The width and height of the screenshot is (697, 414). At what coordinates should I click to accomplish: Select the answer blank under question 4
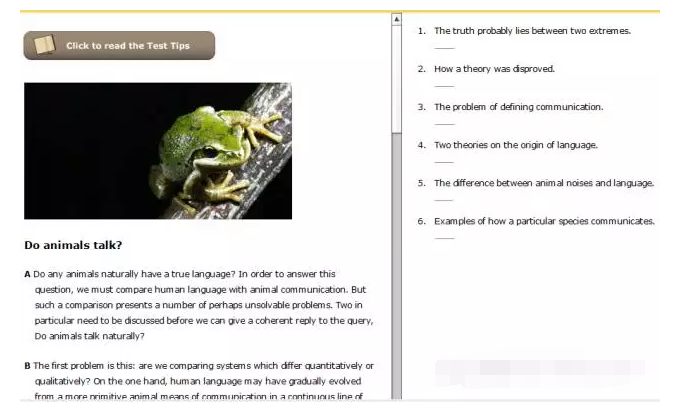pos(444,162)
